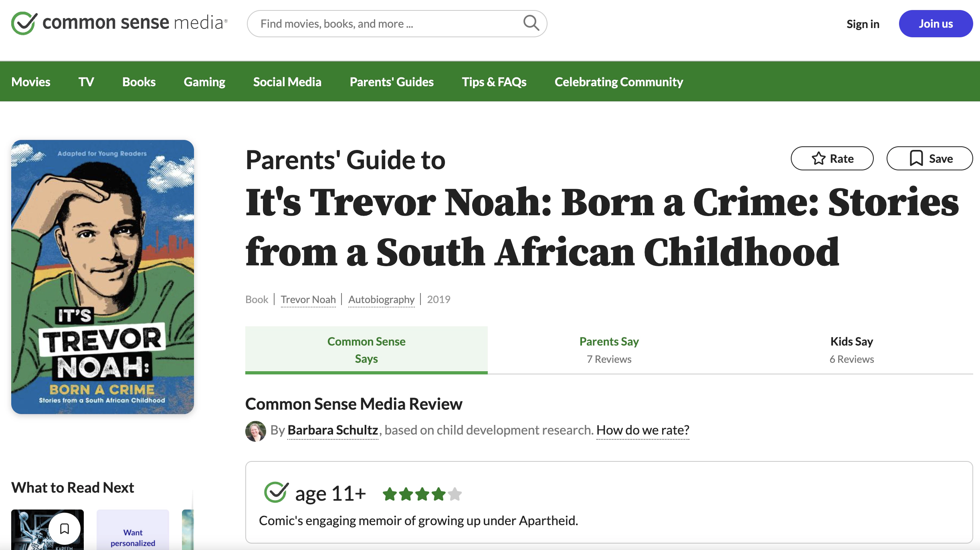Click the How do we rate link
Image resolution: width=980 pixels, height=550 pixels.
(x=642, y=430)
